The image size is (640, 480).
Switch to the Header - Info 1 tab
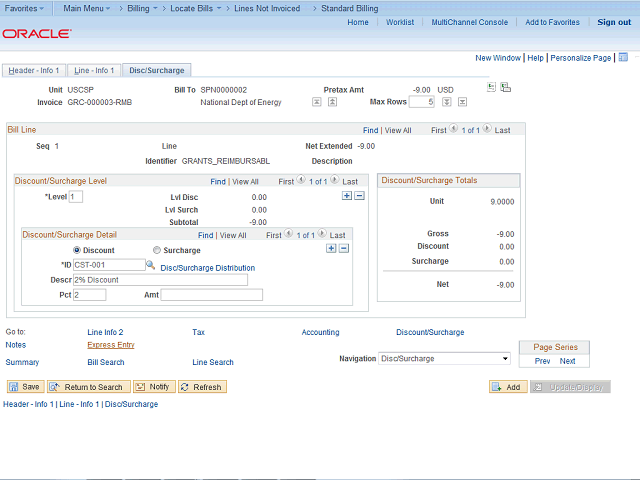pyautogui.click(x=34, y=71)
